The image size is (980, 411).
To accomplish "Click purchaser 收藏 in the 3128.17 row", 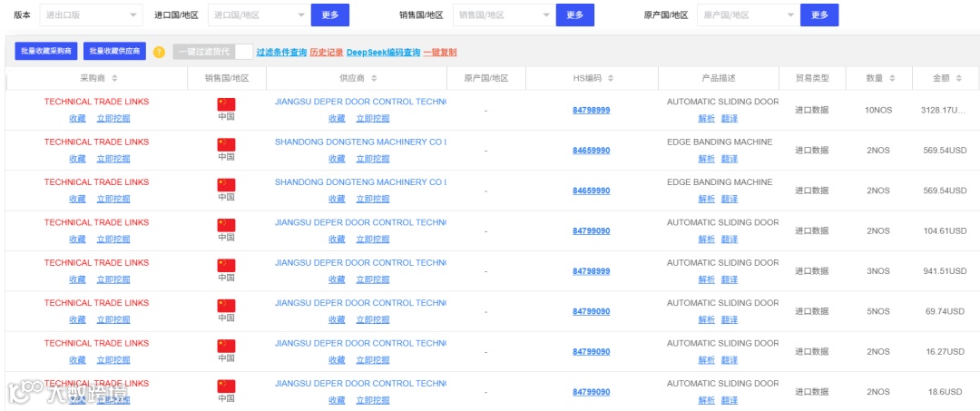I will click(77, 119).
